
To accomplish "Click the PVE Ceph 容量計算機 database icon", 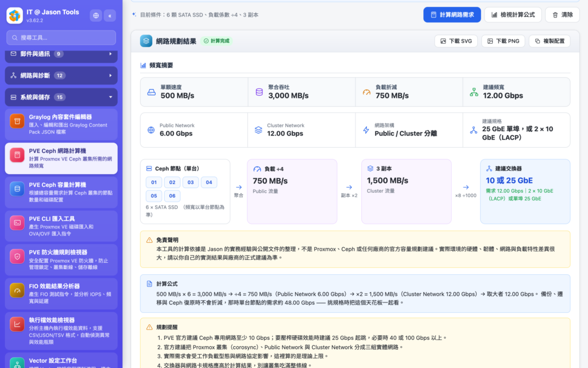I will tap(17, 189).
